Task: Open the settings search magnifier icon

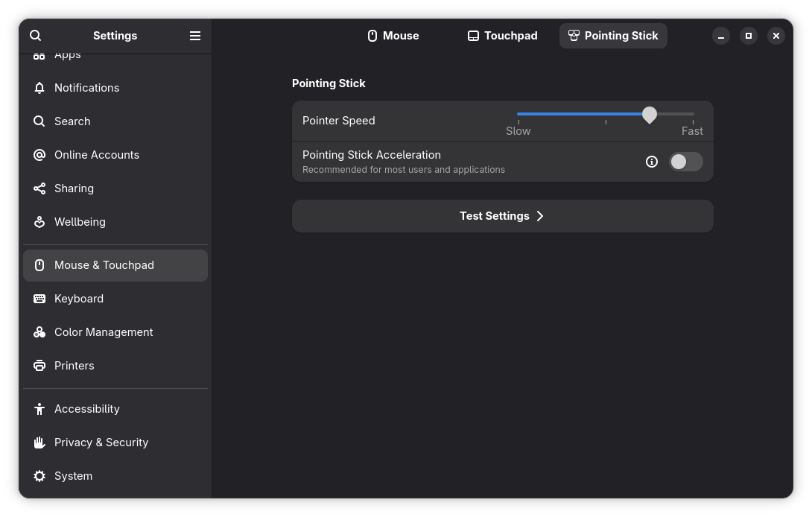Action: click(x=35, y=35)
